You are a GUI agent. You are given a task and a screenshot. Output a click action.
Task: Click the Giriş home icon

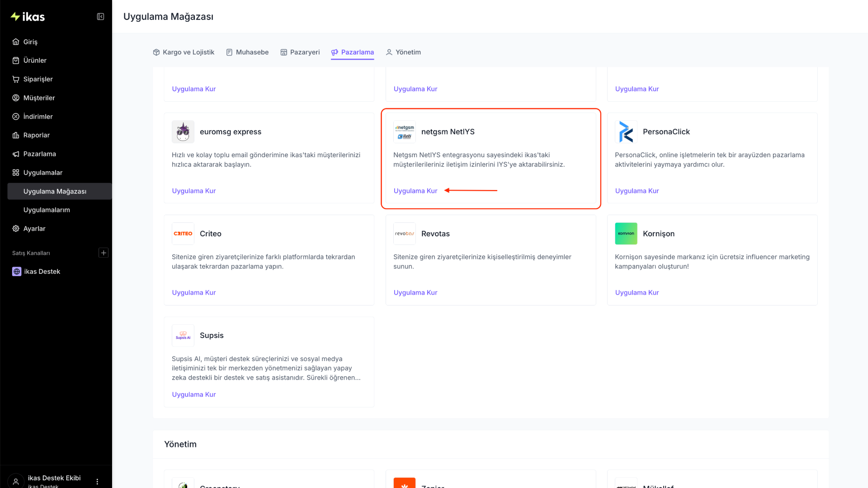click(16, 42)
